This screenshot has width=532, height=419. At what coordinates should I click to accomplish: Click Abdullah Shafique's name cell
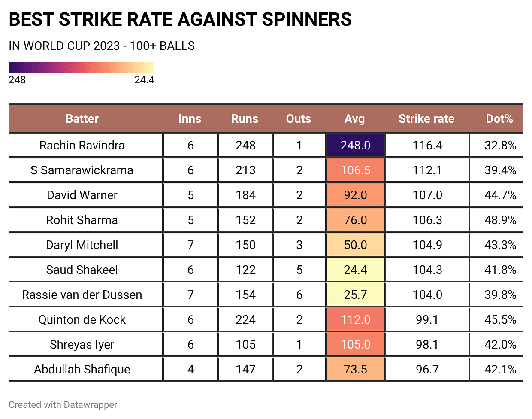pos(82,370)
